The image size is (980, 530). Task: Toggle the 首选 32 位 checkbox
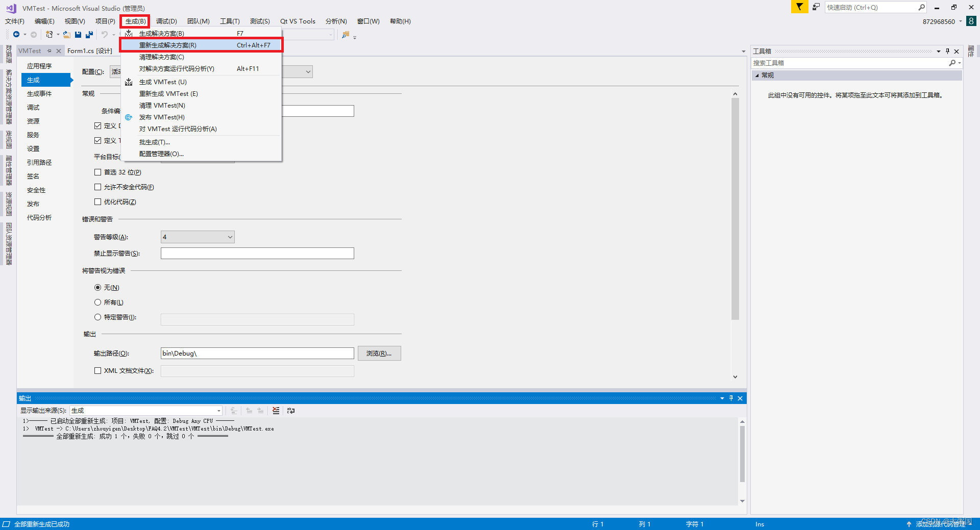(x=97, y=172)
